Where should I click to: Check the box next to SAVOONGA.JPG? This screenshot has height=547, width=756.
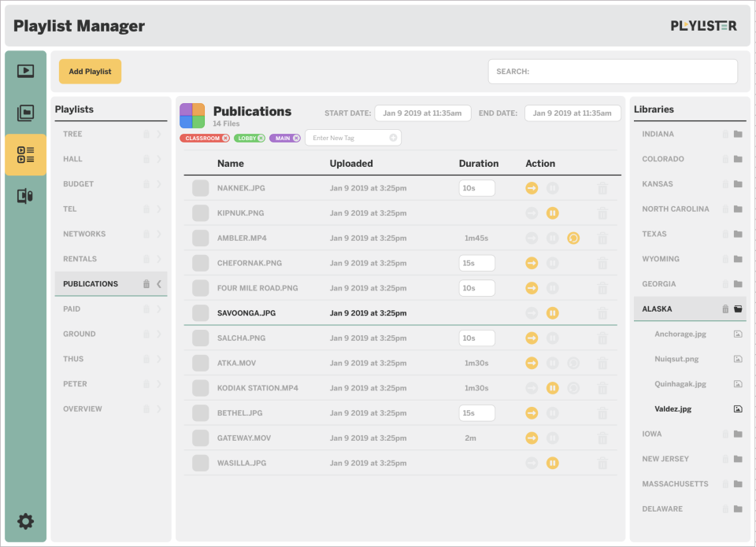[201, 312]
